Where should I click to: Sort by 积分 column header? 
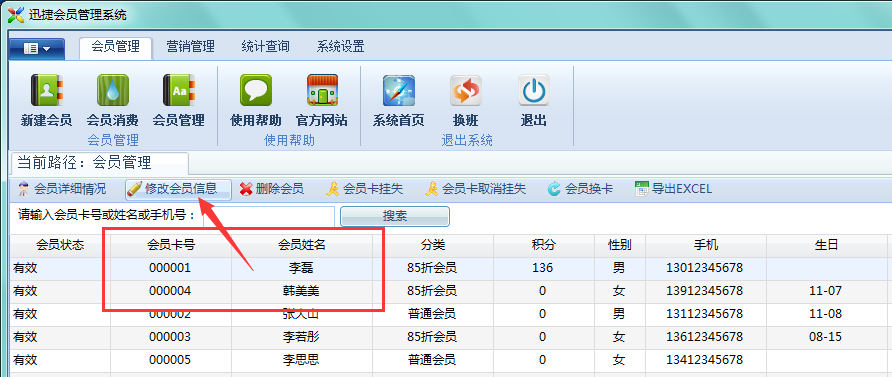coord(544,246)
